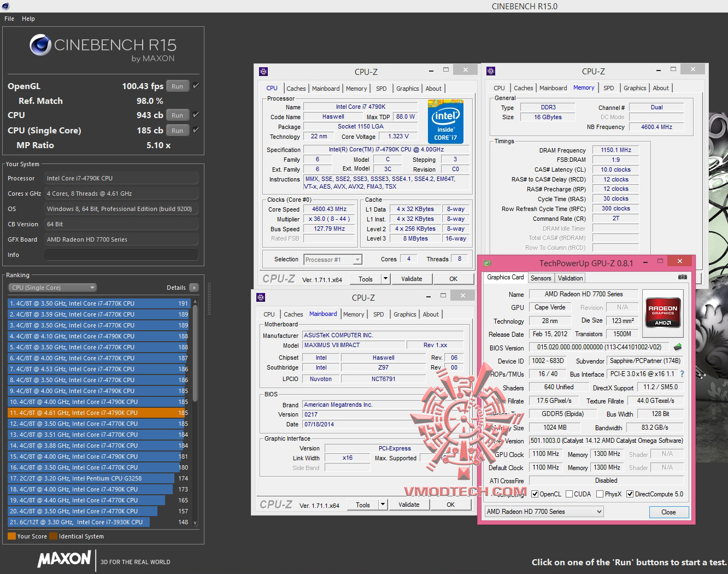Take a GPU-Z screenshot with the camera icon

point(683,277)
